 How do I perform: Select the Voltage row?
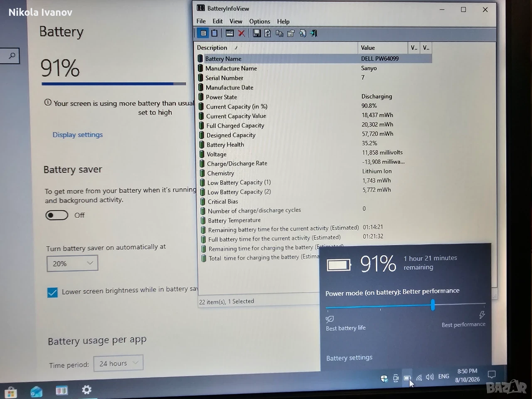click(315, 154)
